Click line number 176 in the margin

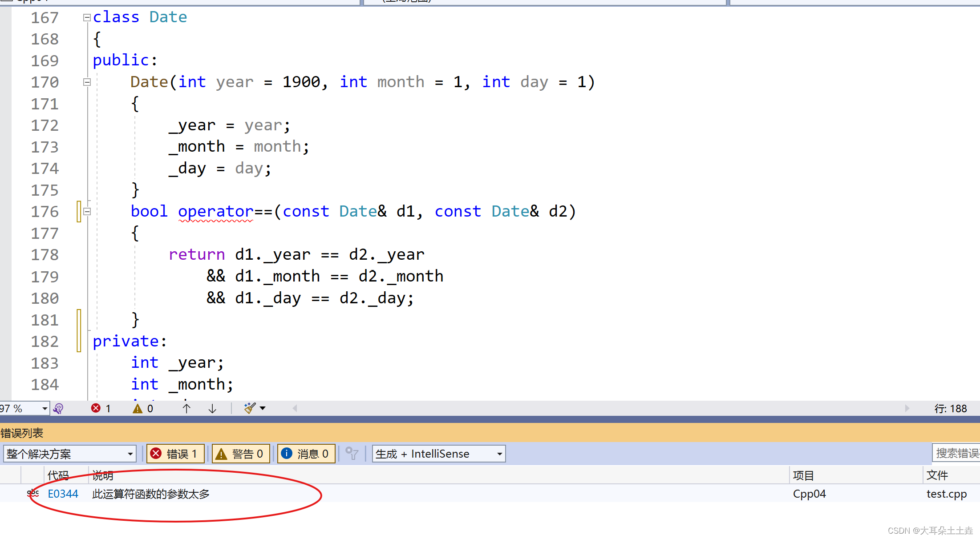(45, 212)
